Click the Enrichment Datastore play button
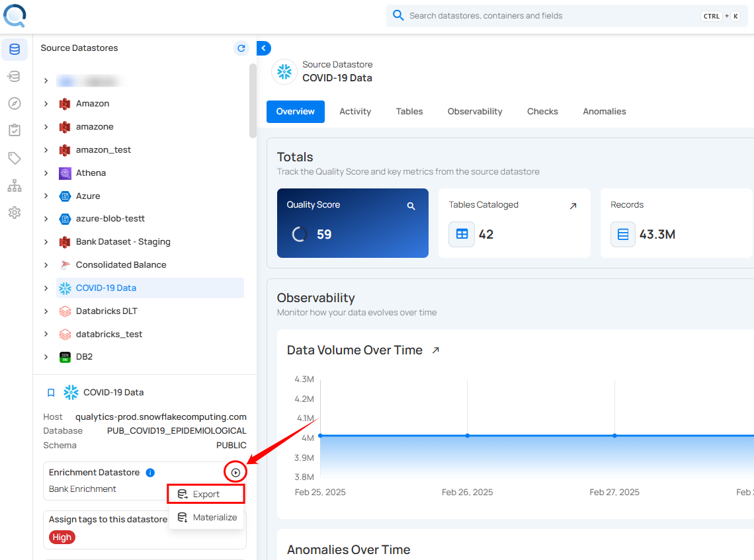 point(235,472)
